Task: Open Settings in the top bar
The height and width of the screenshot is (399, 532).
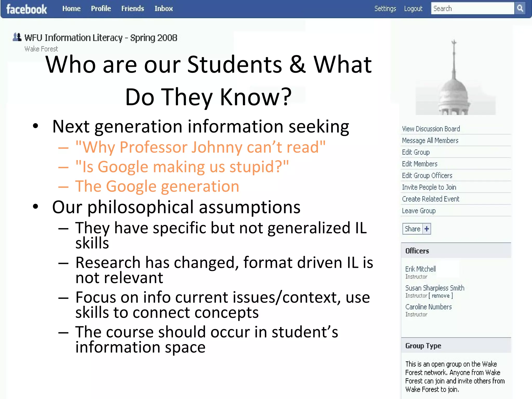Action: click(x=385, y=9)
